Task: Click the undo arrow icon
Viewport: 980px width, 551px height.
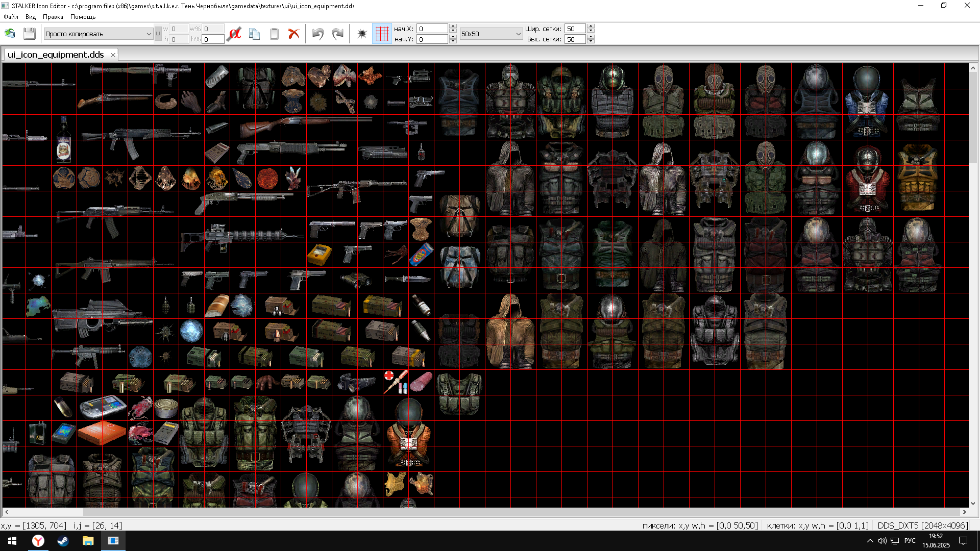Action: (317, 34)
